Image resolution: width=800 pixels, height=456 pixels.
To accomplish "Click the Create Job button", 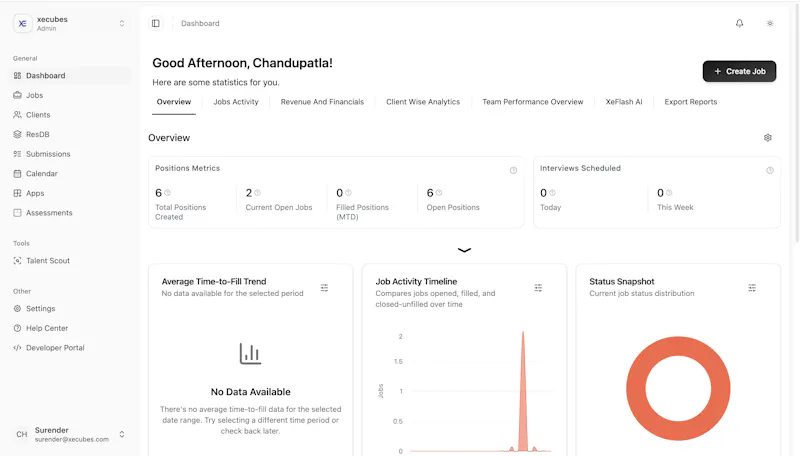I will tap(739, 71).
